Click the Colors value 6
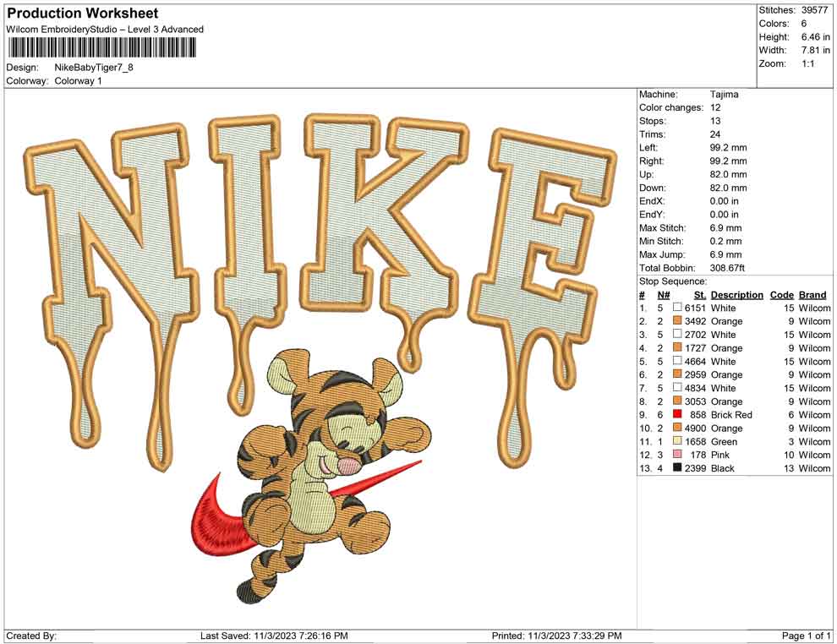 coord(804,24)
